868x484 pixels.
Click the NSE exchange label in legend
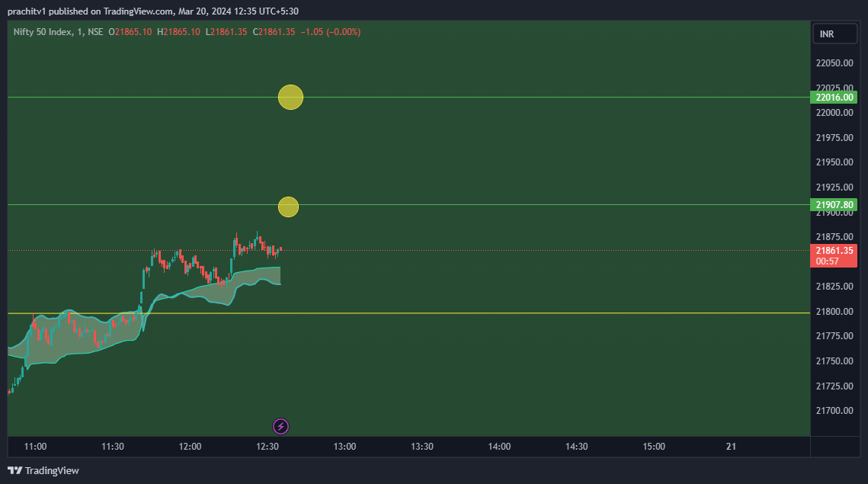[x=95, y=32]
